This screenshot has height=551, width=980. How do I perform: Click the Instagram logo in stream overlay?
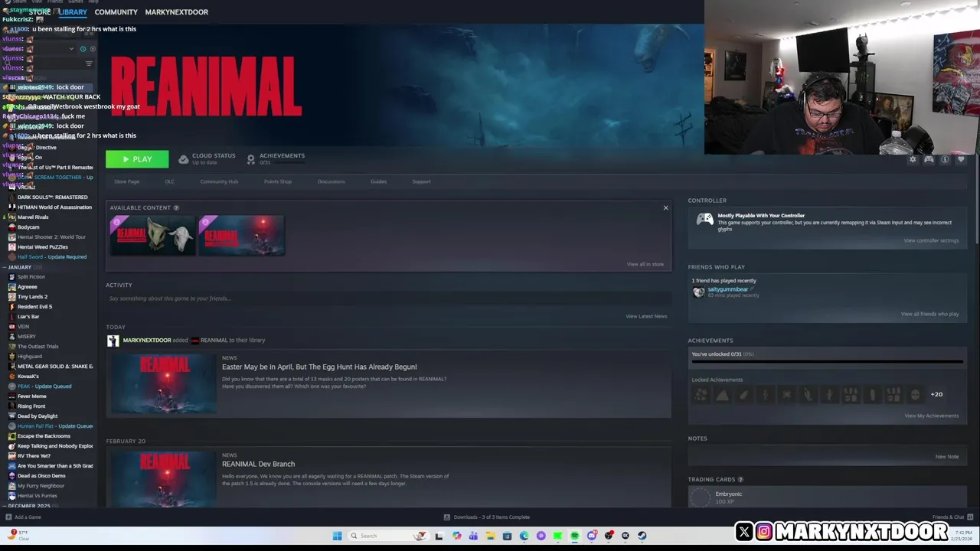764,531
